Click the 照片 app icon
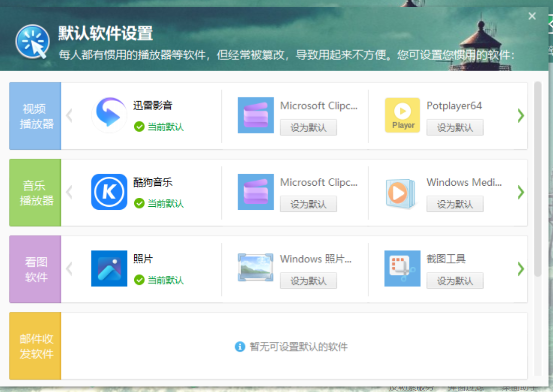Image resolution: width=553 pixels, height=392 pixels. click(109, 268)
